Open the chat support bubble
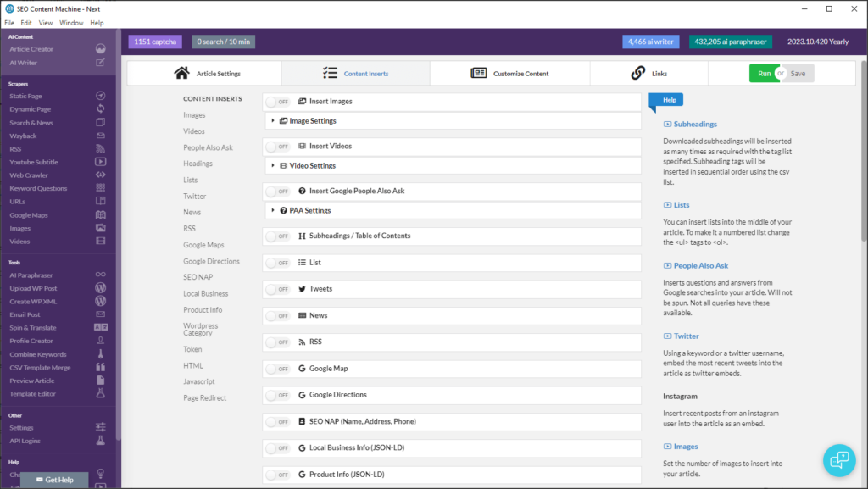 839,460
